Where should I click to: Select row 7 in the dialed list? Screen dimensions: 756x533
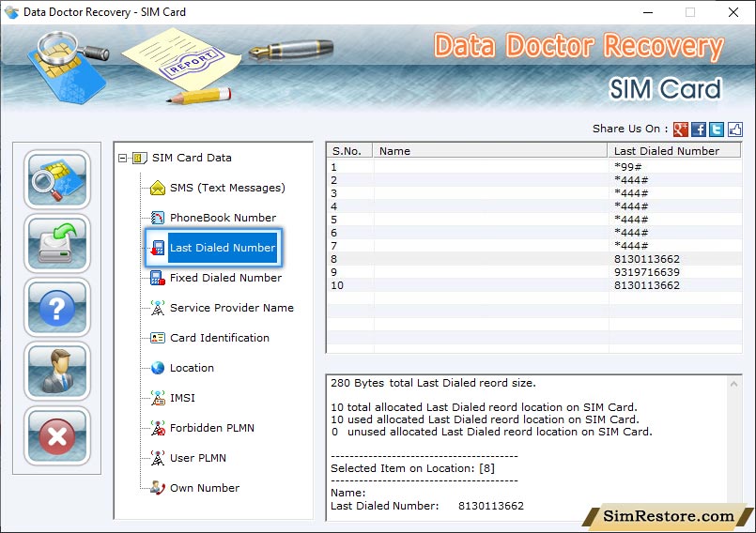(x=534, y=246)
